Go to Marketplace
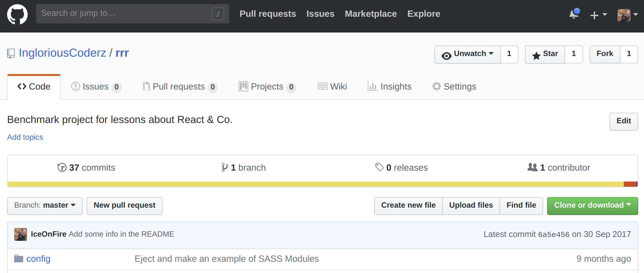 point(371,14)
